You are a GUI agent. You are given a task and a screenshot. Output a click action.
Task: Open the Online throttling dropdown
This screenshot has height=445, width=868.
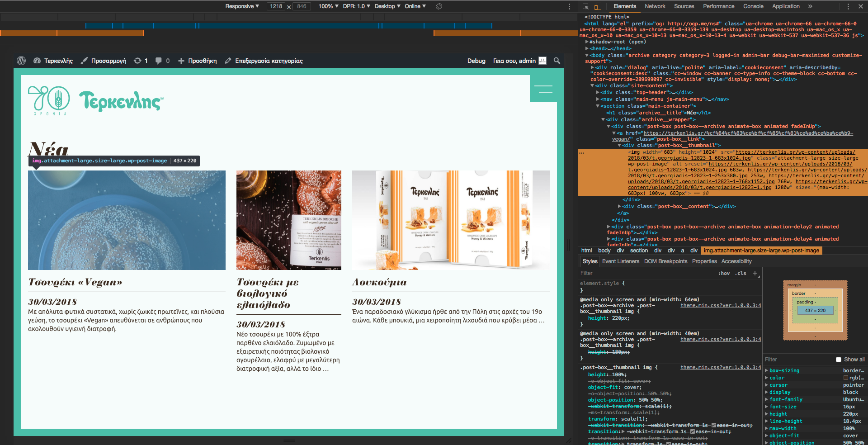point(415,6)
